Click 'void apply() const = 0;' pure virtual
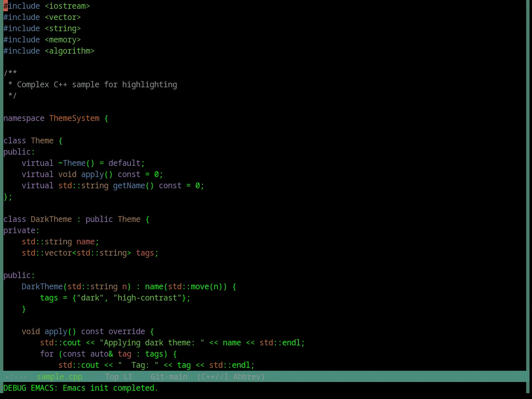The height and width of the screenshot is (399, 532). 111,174
